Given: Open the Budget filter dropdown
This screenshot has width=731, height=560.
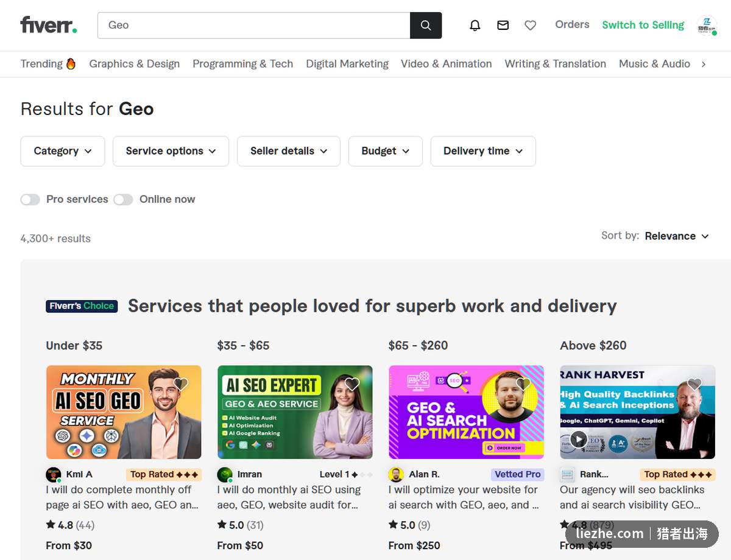Looking at the screenshot, I should (x=386, y=151).
